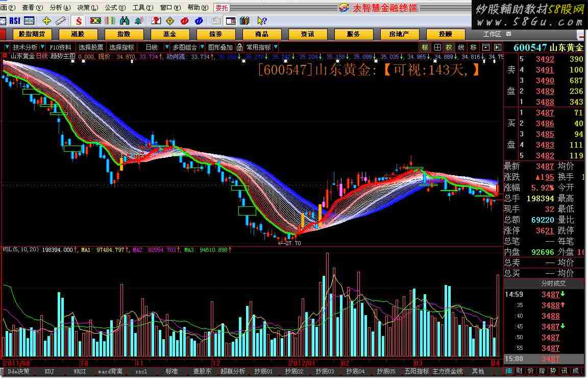Image resolution: width=588 pixels, height=379 pixels.
Task: Open the window layout panel icon
Action: (x=231, y=20)
